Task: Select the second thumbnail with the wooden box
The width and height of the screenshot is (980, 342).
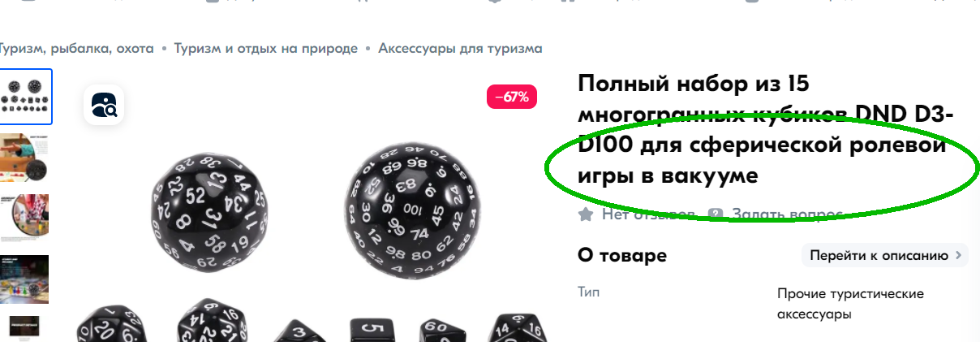Action: point(24,158)
